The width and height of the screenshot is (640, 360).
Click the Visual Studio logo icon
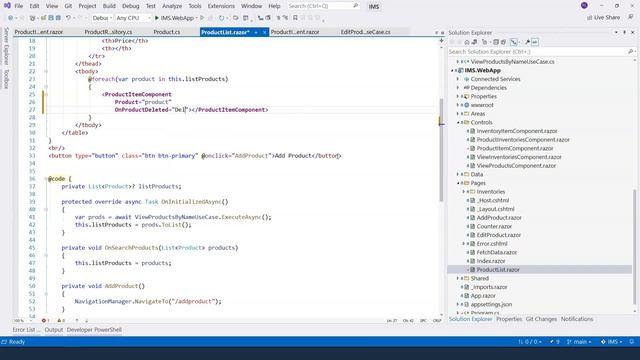(7, 6)
